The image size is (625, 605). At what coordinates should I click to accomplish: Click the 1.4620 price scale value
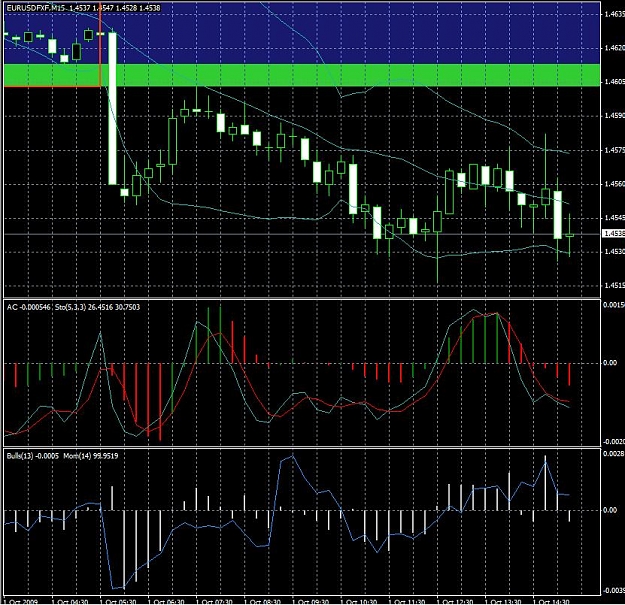pyautogui.click(x=614, y=48)
